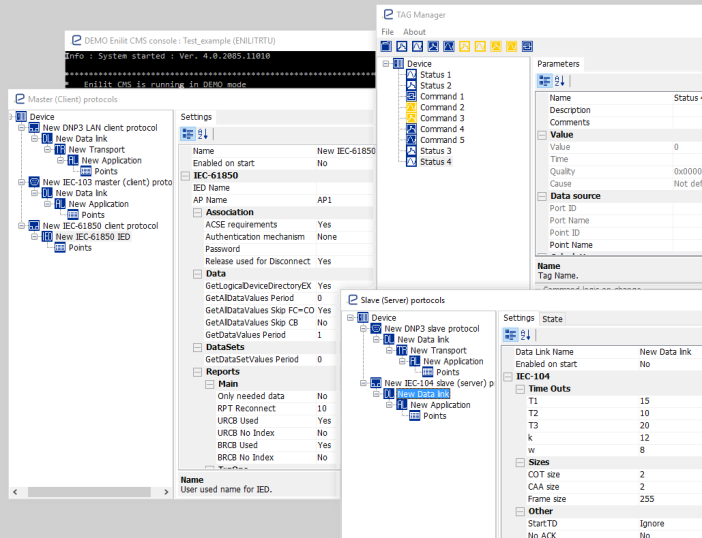Select the yellow Command 2 tag

click(411, 108)
